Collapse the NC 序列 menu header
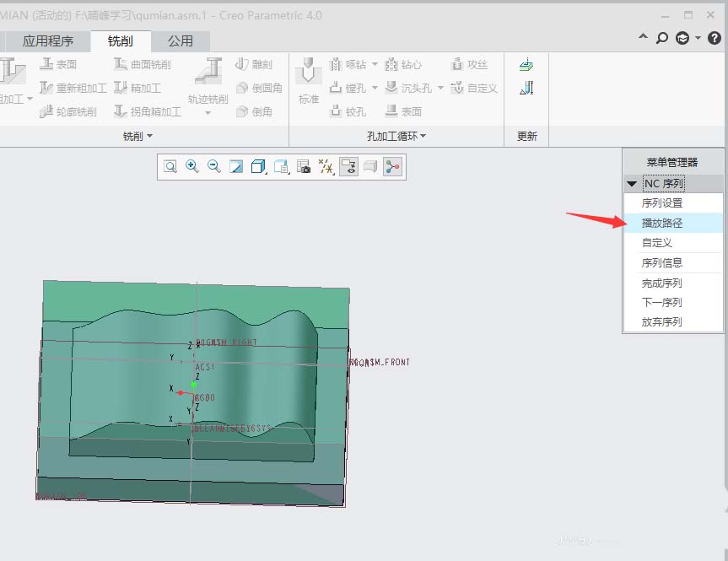Viewport: 728px width, 561px height. (x=632, y=184)
